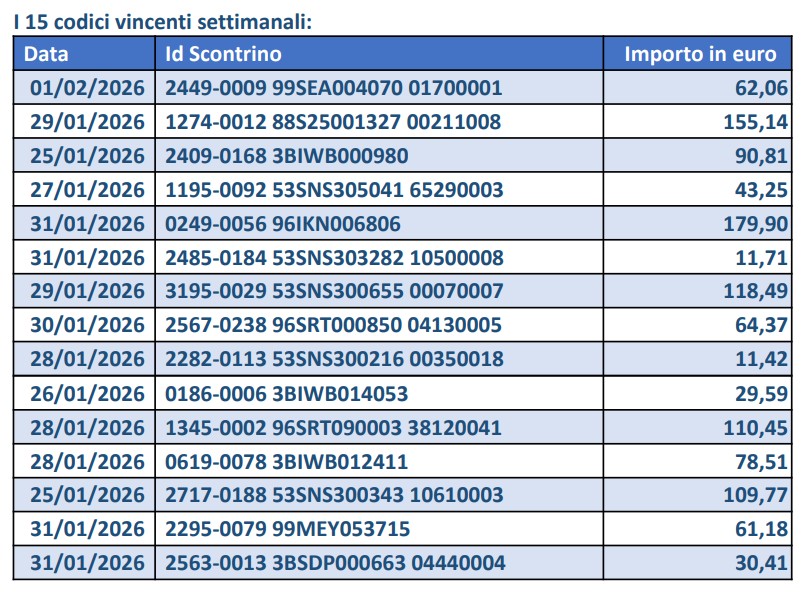Click the amount 43,25

pos(762,189)
